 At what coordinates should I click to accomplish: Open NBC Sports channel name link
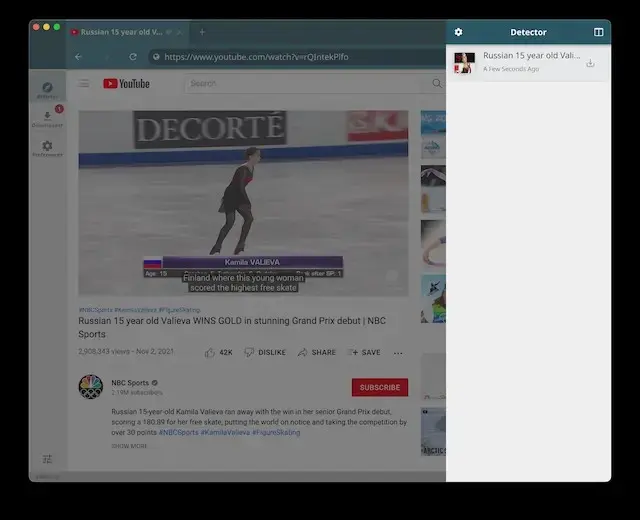point(130,383)
